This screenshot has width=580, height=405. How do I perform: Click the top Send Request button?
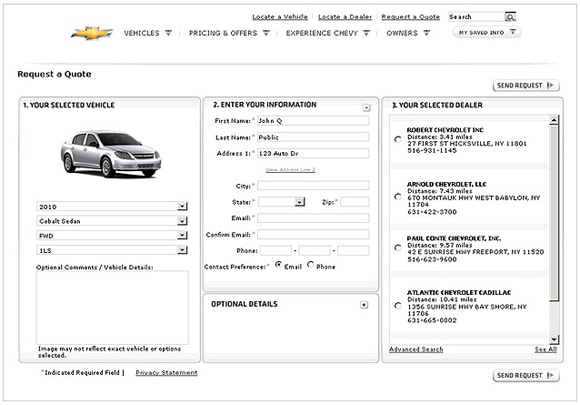tap(526, 85)
